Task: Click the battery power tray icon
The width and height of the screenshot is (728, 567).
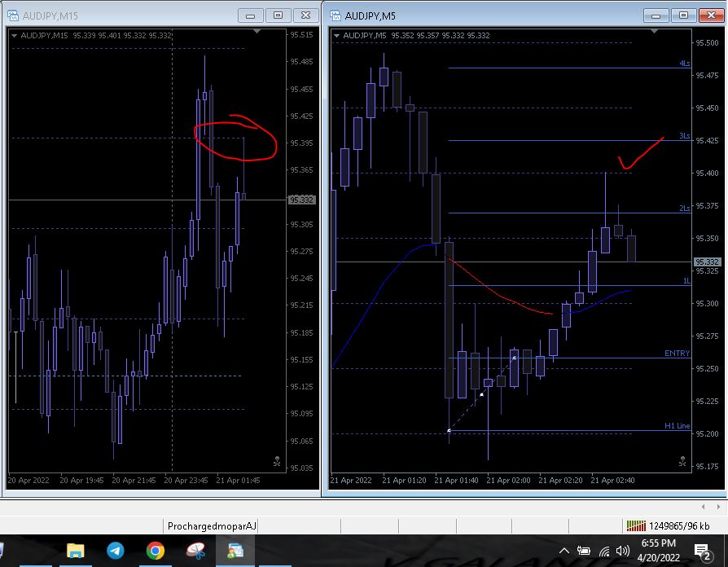Action: click(584, 551)
